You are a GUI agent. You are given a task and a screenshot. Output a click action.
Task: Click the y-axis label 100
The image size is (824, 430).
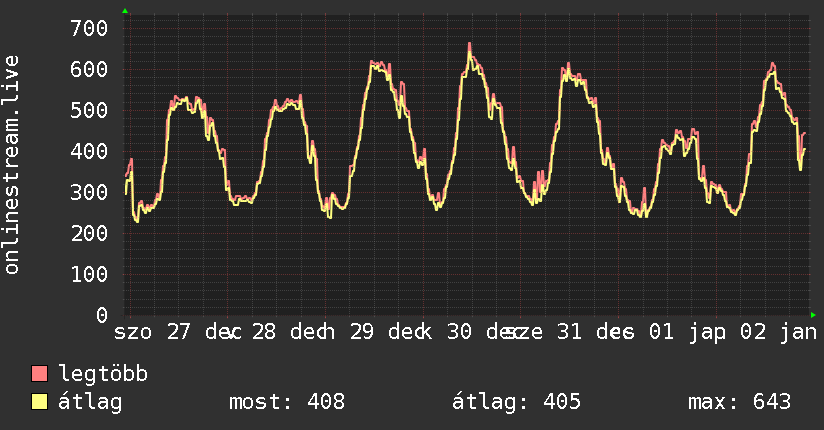(89, 274)
